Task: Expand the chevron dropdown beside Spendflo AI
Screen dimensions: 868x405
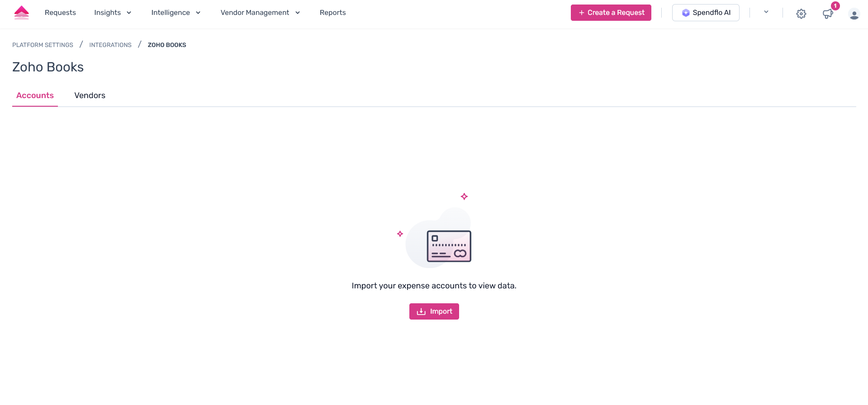Action: pos(766,12)
